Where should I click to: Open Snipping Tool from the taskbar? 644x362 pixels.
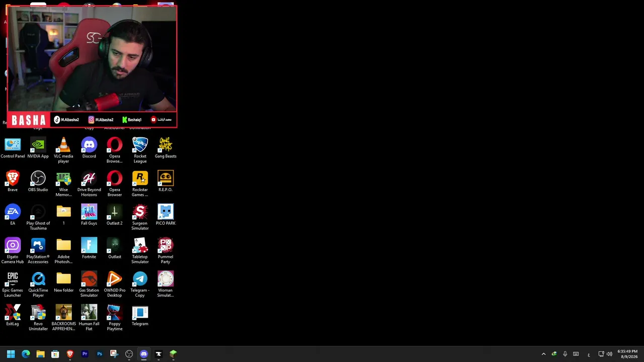[114, 354]
